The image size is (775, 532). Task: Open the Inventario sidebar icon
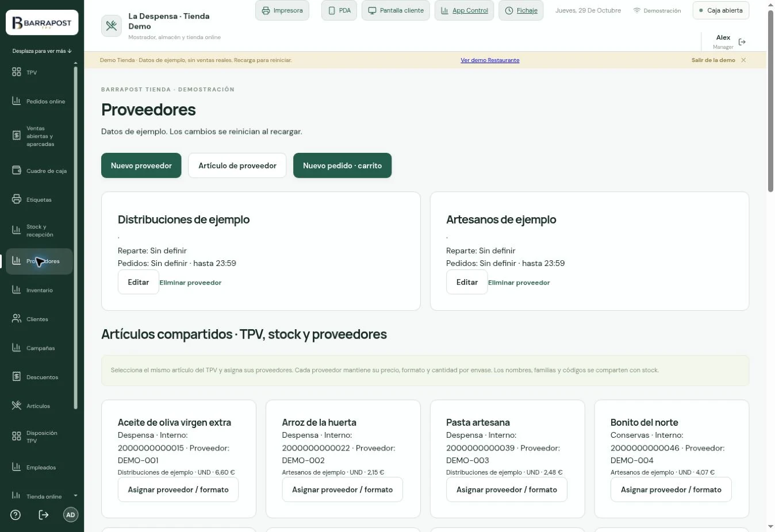(x=16, y=290)
